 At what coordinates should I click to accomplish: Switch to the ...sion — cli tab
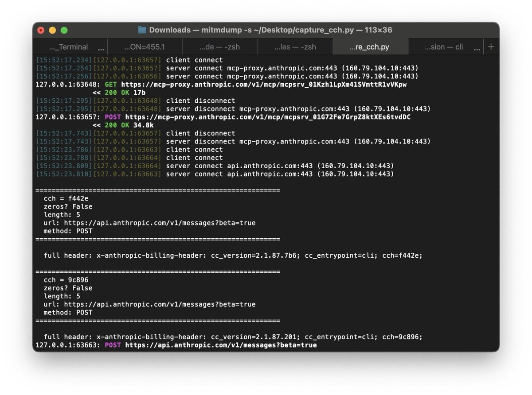pyautogui.click(x=443, y=47)
